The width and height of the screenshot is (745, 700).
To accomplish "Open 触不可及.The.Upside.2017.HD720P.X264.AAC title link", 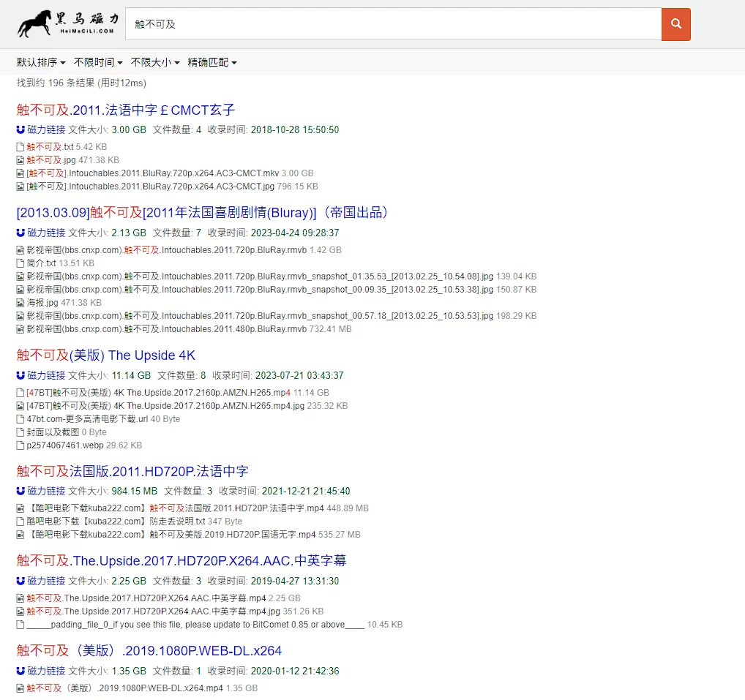I will click(x=181, y=561).
